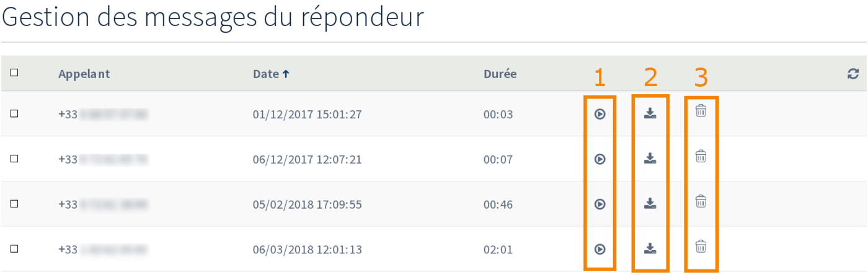Delete the message from 06/03/2018
This screenshot has width=868, height=275.
click(x=701, y=247)
